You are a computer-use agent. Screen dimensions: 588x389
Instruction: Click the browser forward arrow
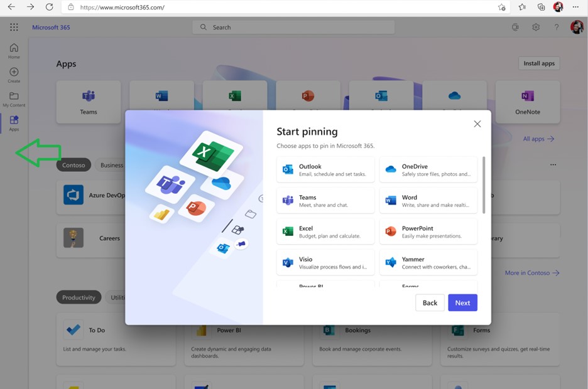(30, 7)
